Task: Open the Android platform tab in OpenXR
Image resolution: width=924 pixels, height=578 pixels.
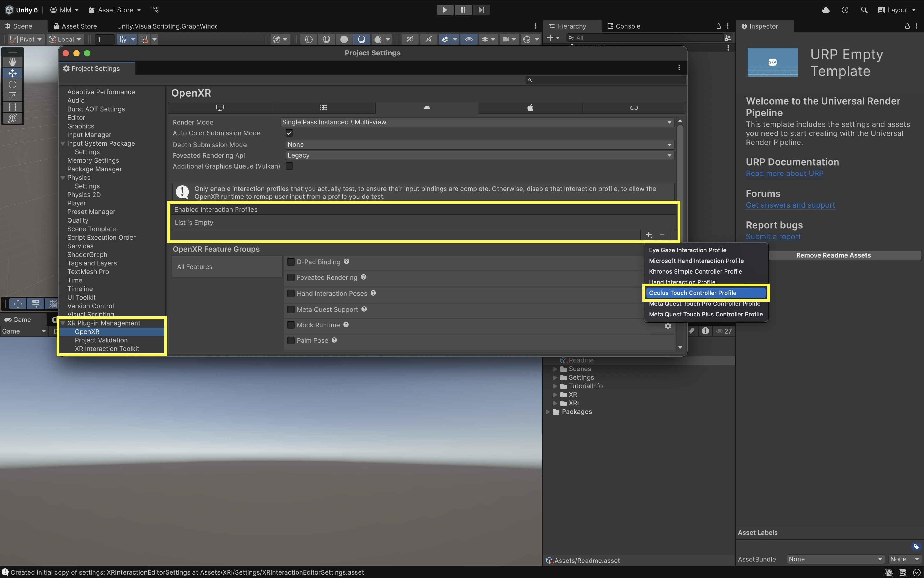Action: pyautogui.click(x=427, y=108)
